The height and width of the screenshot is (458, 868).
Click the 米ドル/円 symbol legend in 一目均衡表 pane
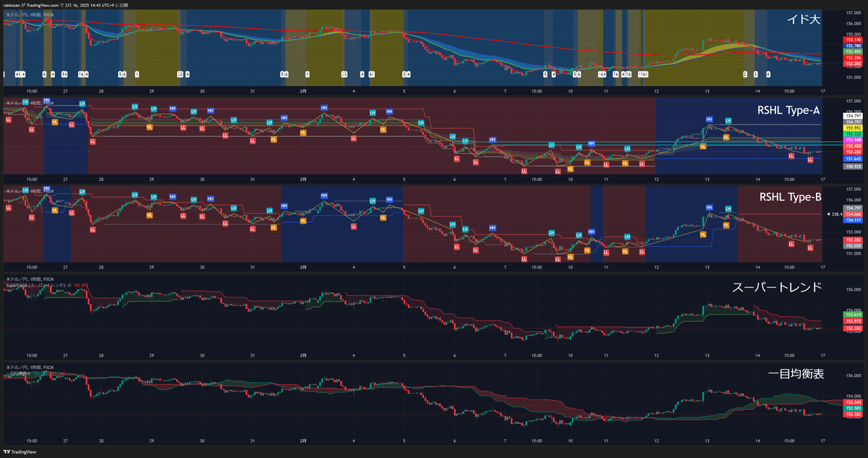pos(30,367)
